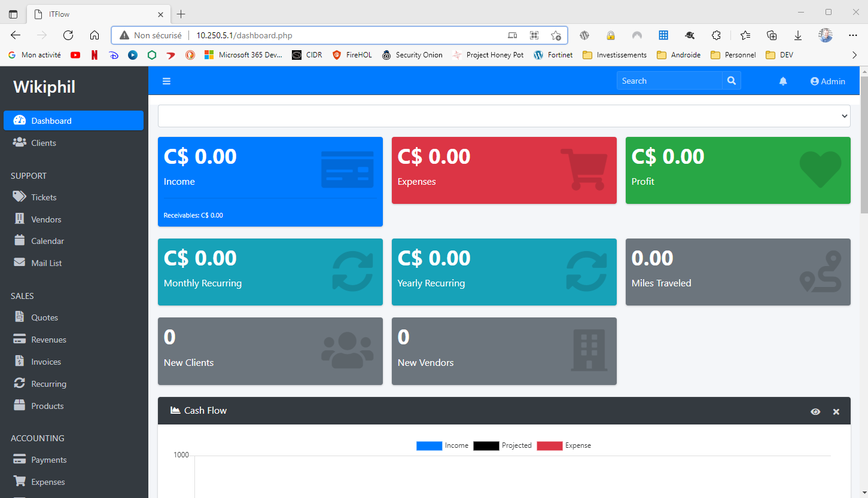Open the date range dropdown above the cards
Viewport: 868px width, 498px height.
[504, 115]
